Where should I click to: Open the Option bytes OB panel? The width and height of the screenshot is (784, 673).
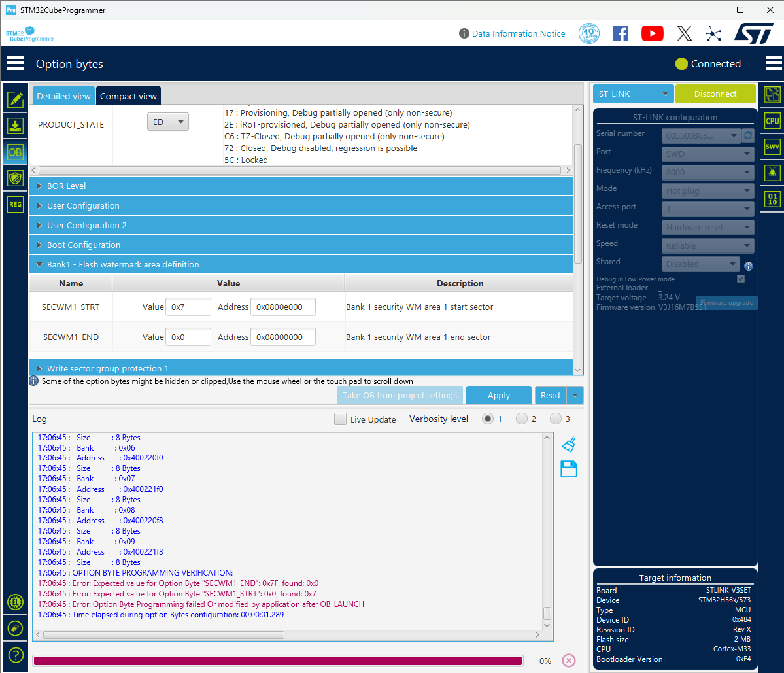(14, 152)
